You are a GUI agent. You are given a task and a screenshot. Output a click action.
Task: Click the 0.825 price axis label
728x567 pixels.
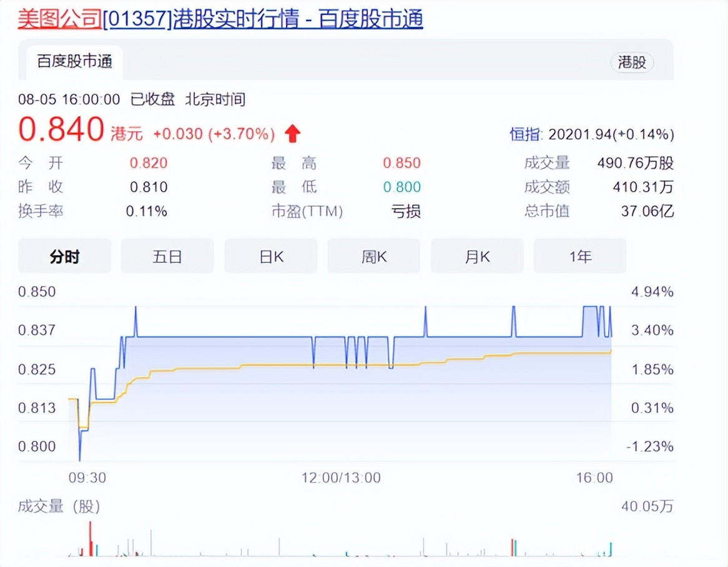coord(37,370)
